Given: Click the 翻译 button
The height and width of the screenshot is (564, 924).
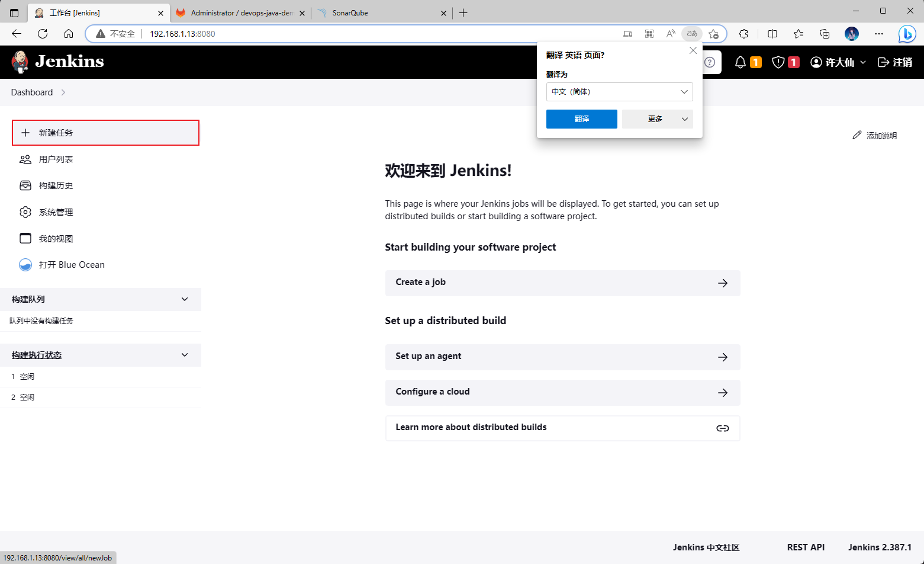Looking at the screenshot, I should tap(582, 119).
